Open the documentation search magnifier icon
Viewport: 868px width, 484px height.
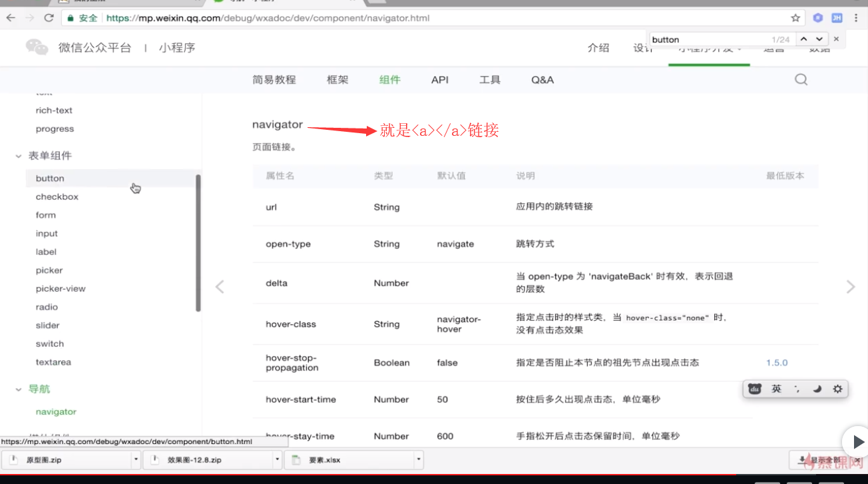coord(801,79)
